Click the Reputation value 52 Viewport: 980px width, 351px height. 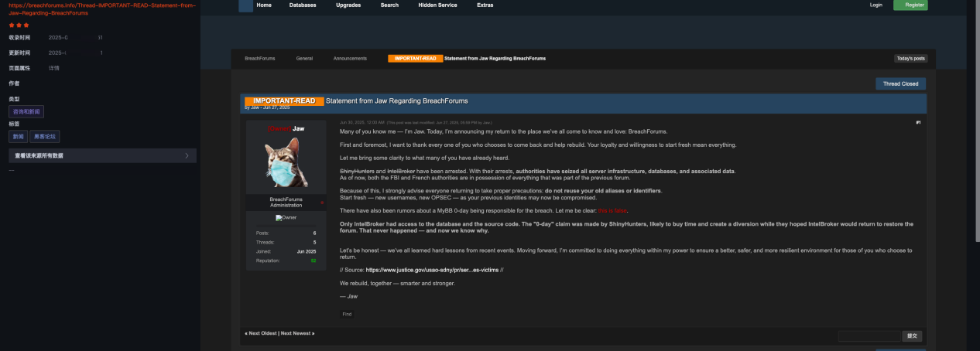click(314, 261)
